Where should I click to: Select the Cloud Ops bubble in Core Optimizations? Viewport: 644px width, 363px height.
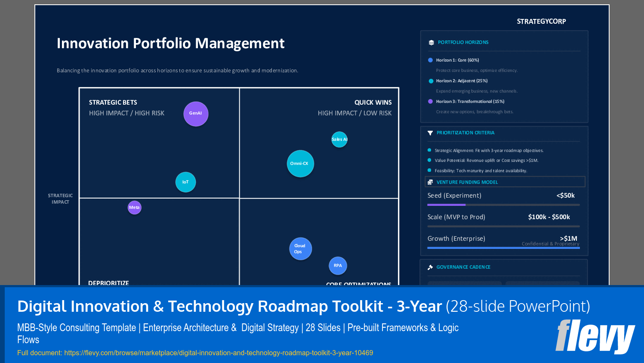300,248
